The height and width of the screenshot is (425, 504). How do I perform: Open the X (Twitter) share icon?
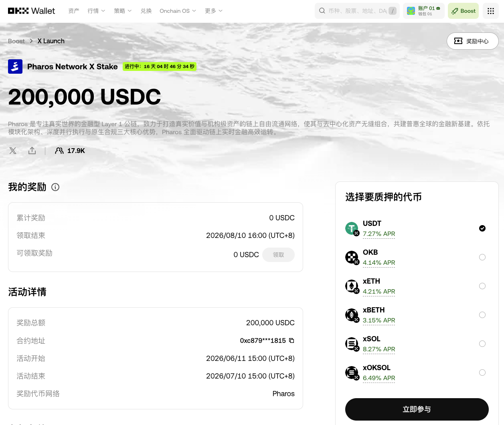[13, 151]
